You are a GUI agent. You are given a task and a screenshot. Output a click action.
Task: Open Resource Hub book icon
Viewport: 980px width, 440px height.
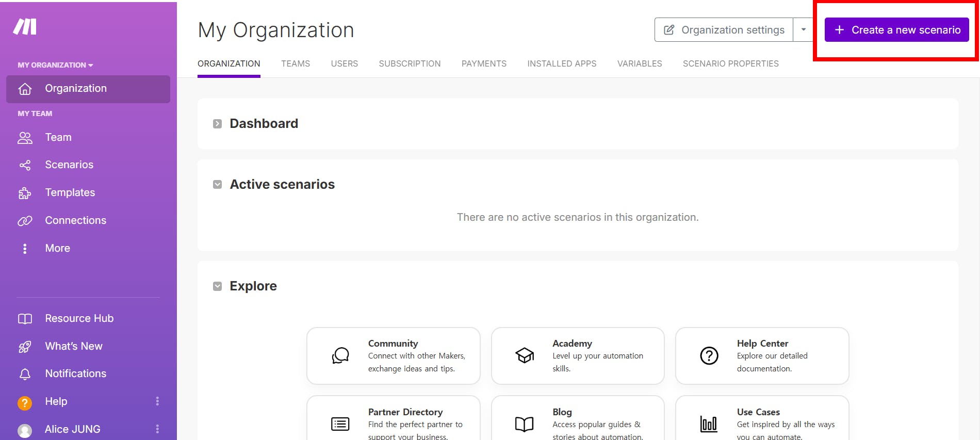pyautogui.click(x=25, y=319)
